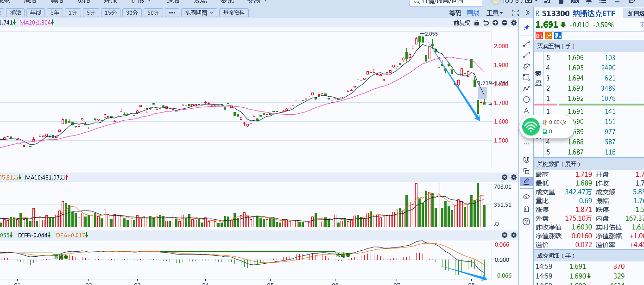This screenshot has height=285, width=644.
Task: Open the 基金资料 button
Action: click(234, 13)
